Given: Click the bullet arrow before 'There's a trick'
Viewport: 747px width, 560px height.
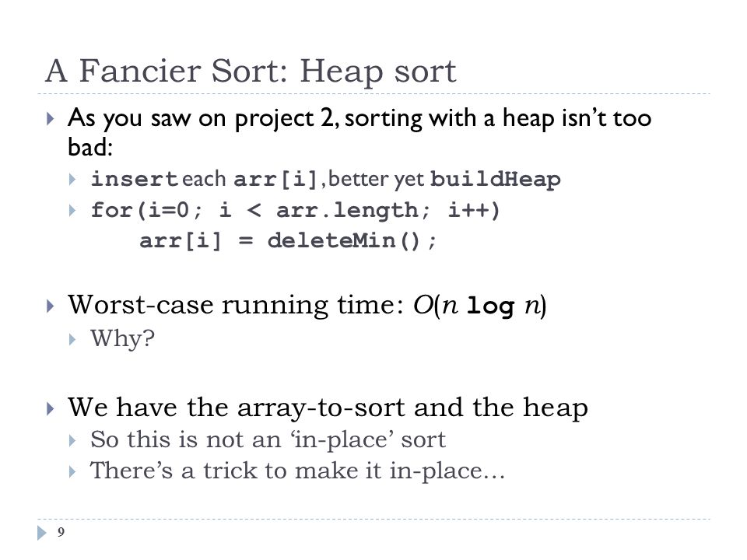Looking at the screenshot, I should tap(72, 472).
